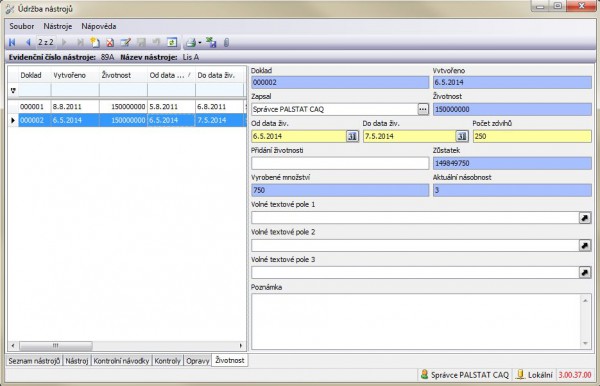Click the grid filter row funnel icon
Image resolution: width=600 pixels, height=386 pixels.
(x=13, y=91)
